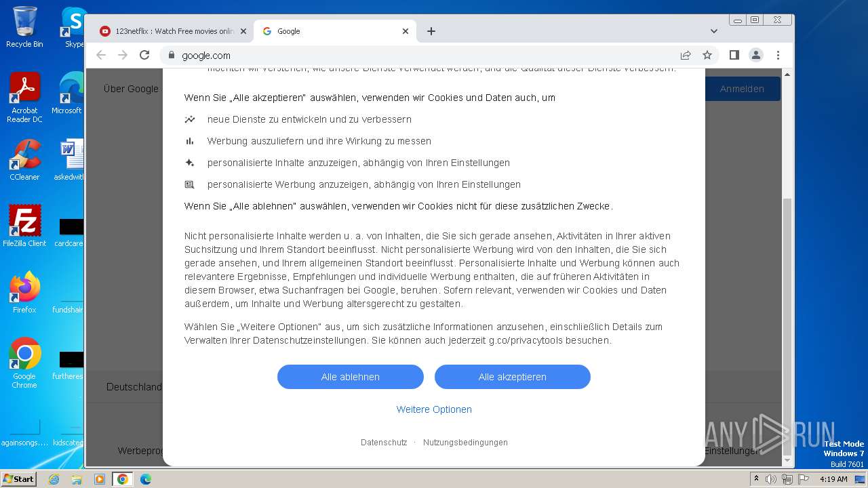Launch CCleaner from desktop

(x=24, y=160)
